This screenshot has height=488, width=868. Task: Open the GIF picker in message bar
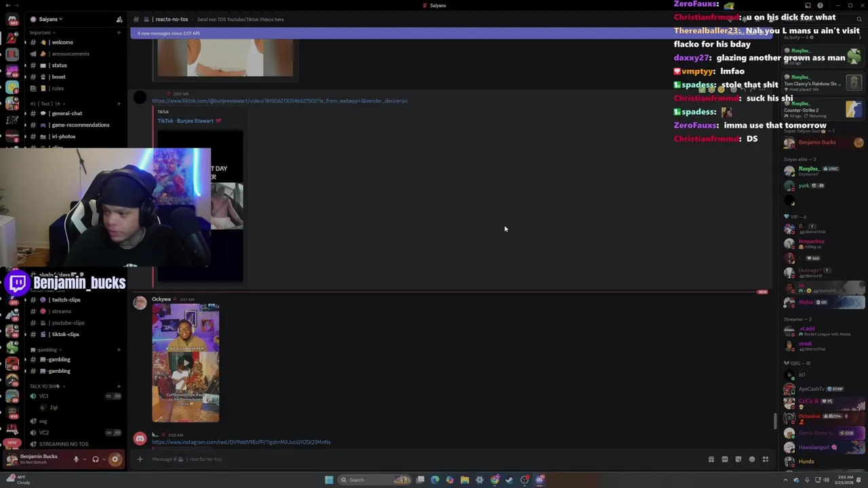tap(724, 460)
